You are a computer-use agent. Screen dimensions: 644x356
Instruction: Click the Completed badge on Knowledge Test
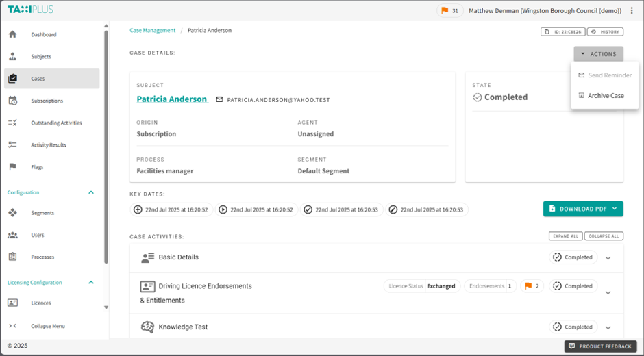coord(573,327)
